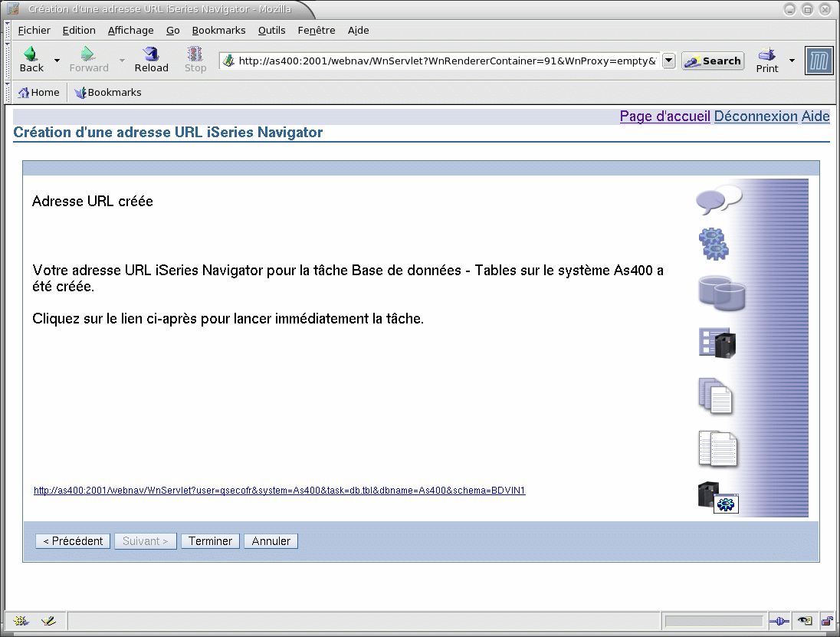Click the online/offline plug icon
This screenshot has height=637, width=840.
point(779,622)
